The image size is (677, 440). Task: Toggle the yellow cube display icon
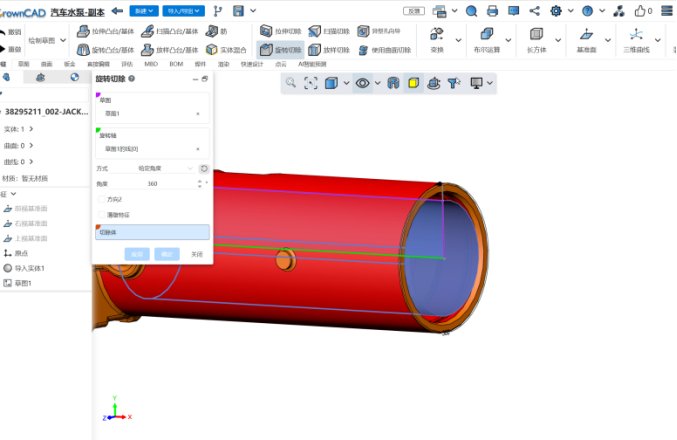(413, 83)
